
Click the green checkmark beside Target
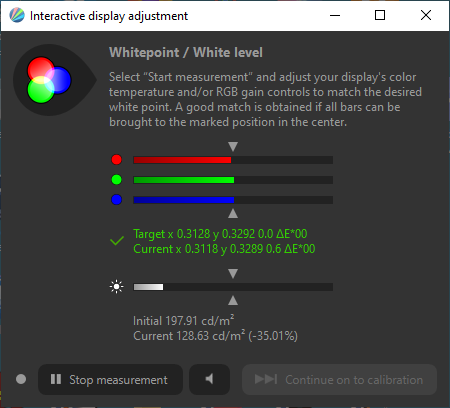(117, 240)
